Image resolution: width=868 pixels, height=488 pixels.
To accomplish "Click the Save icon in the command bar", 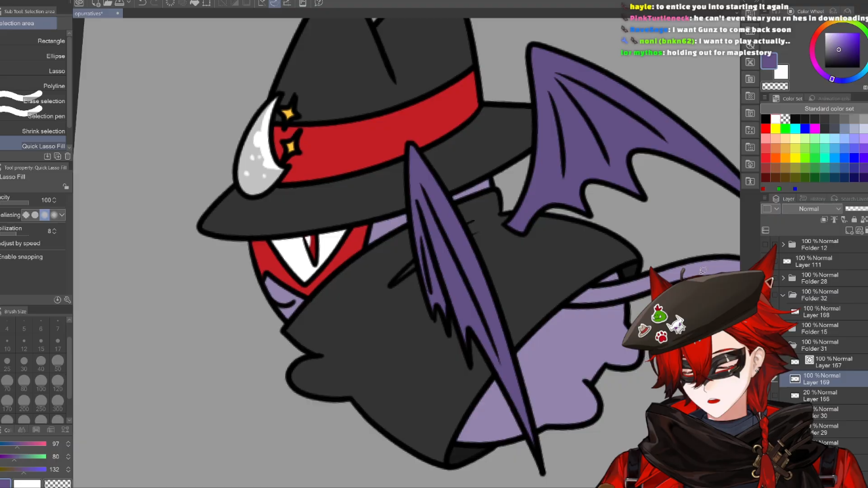I will coord(119,3).
